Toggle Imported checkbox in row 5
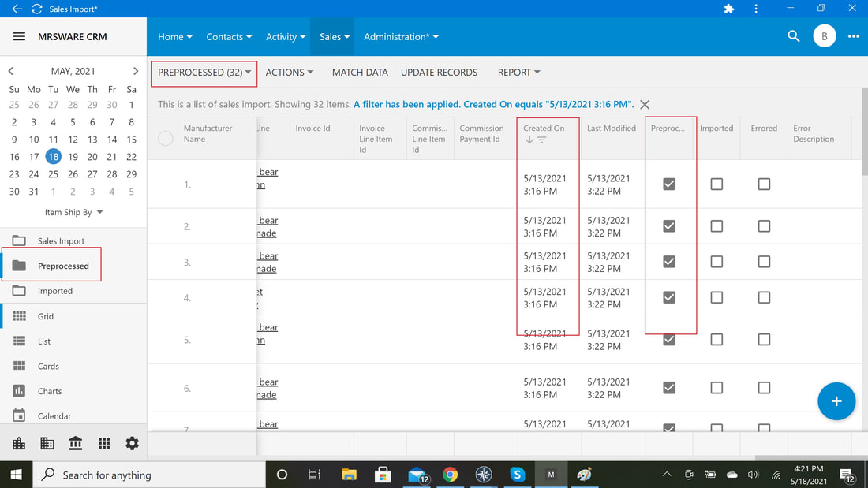The height and width of the screenshot is (488, 868). (x=716, y=339)
